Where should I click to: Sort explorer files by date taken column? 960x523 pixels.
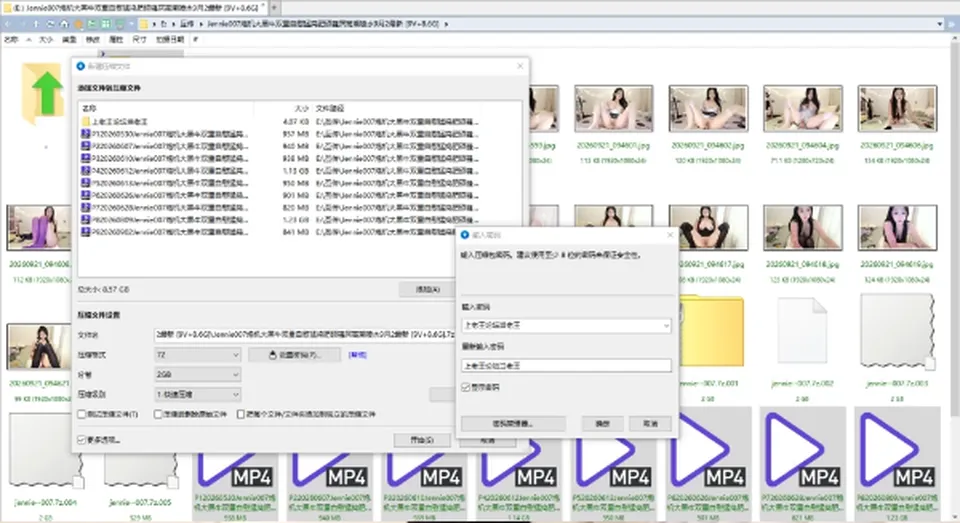click(170, 40)
